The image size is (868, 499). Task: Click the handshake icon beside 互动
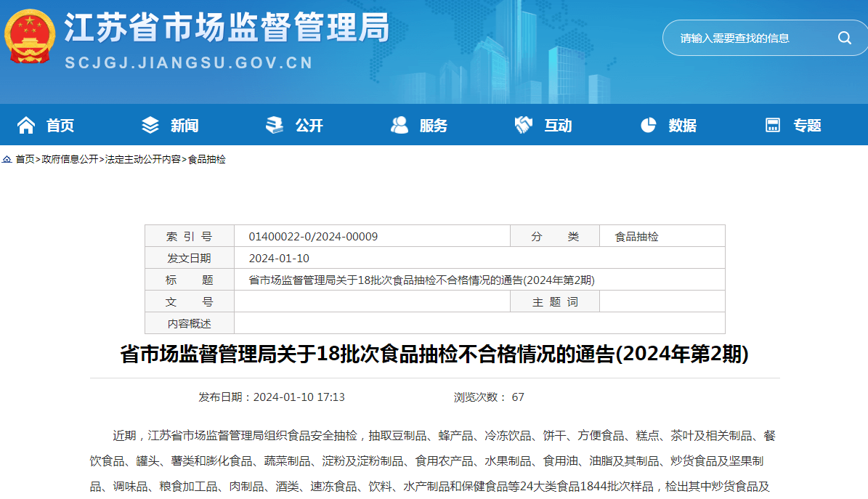click(523, 125)
